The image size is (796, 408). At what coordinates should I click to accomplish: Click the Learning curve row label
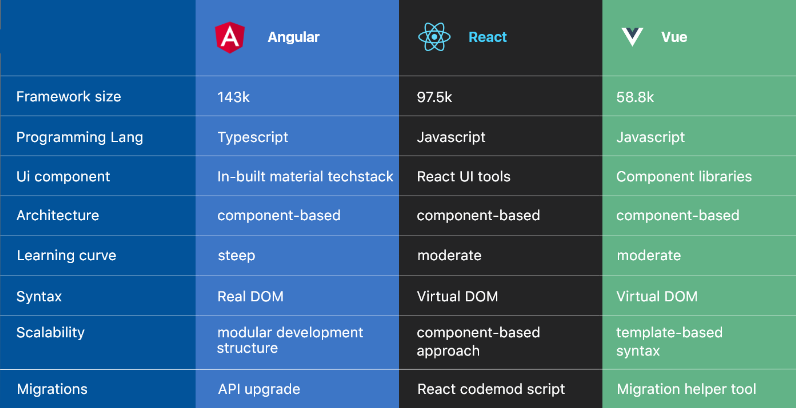67,255
